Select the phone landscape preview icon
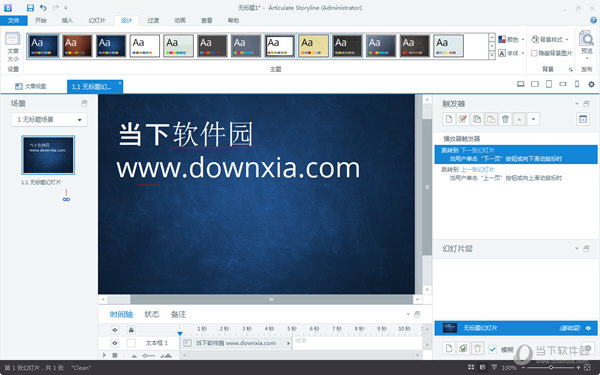The image size is (600, 375). click(562, 84)
